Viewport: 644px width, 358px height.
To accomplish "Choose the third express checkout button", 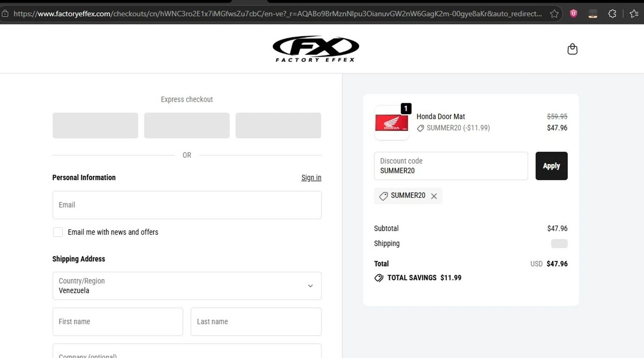I will (278, 125).
